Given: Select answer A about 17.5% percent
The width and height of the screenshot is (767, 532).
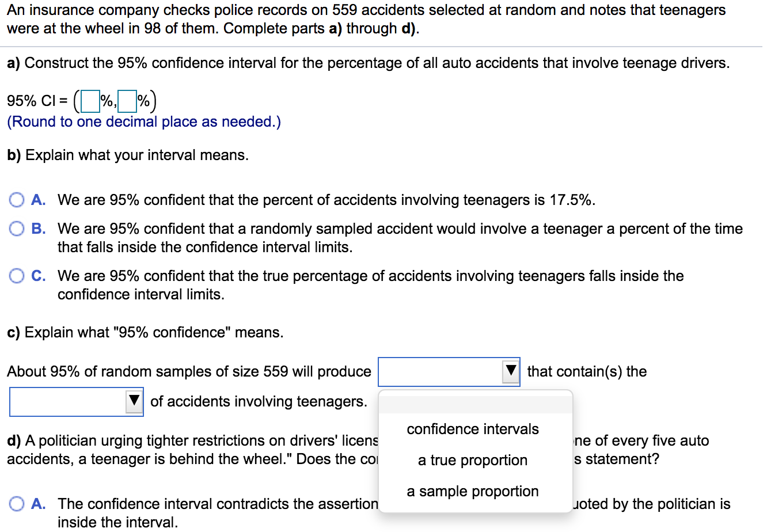Looking at the screenshot, I should pos(17,200).
